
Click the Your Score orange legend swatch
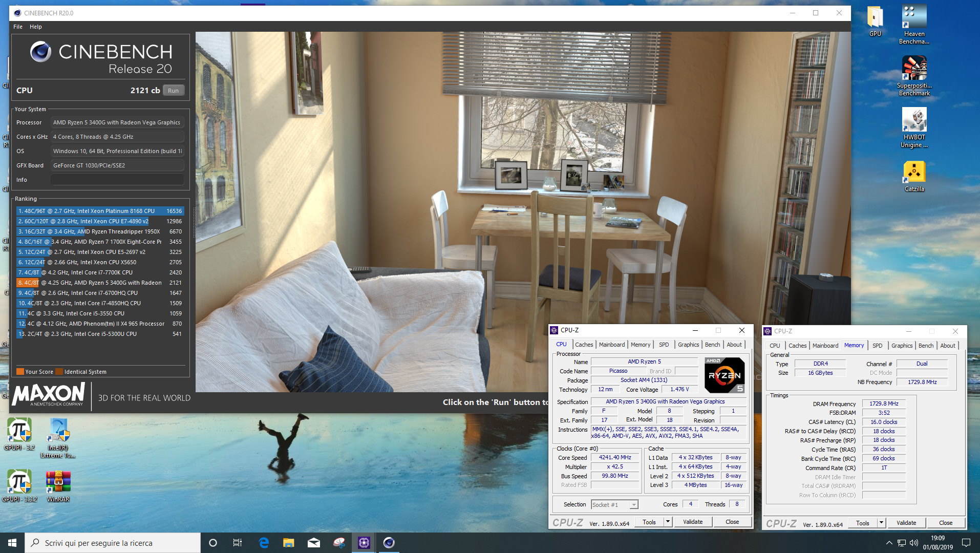tap(20, 372)
